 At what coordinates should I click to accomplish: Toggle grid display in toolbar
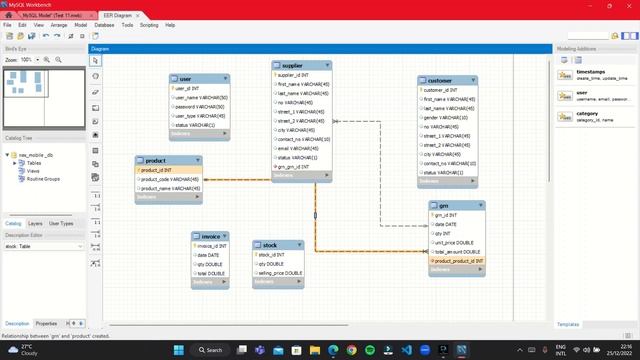(71, 36)
